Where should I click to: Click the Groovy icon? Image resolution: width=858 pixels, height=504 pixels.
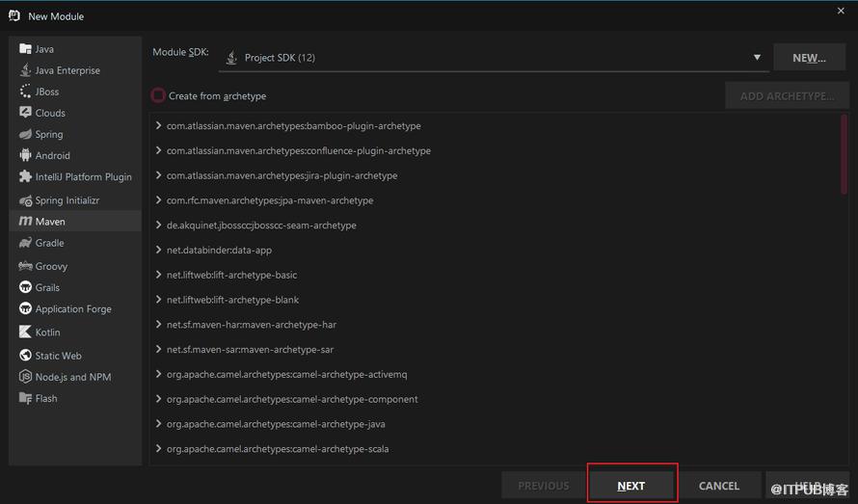coord(25,266)
